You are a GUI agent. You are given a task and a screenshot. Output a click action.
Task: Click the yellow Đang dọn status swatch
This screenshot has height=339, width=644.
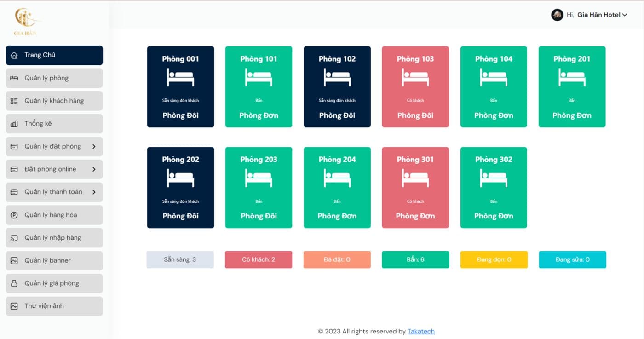tap(494, 259)
